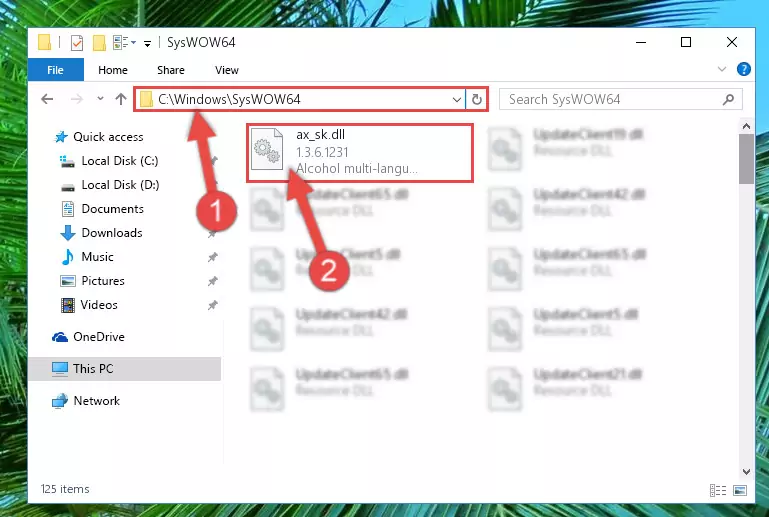Click the Network computer icon
The width and height of the screenshot is (769, 517).
click(x=60, y=401)
